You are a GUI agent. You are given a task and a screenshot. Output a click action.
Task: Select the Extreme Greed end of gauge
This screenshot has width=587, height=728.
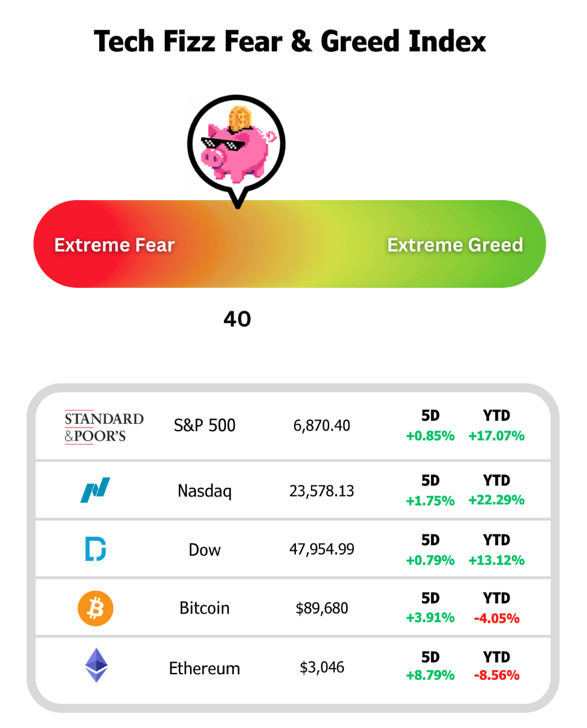pos(455,245)
